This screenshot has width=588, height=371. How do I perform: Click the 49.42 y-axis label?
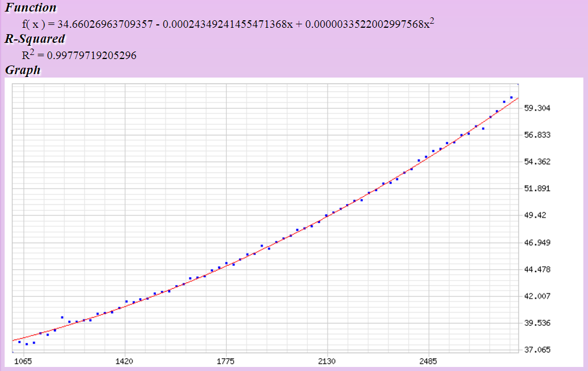pos(535,215)
